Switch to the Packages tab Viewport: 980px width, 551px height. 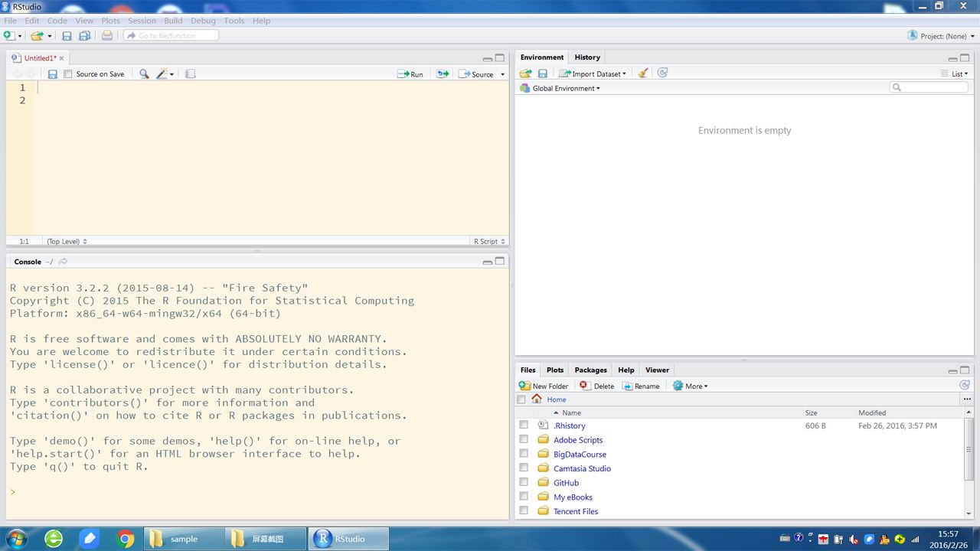590,370
